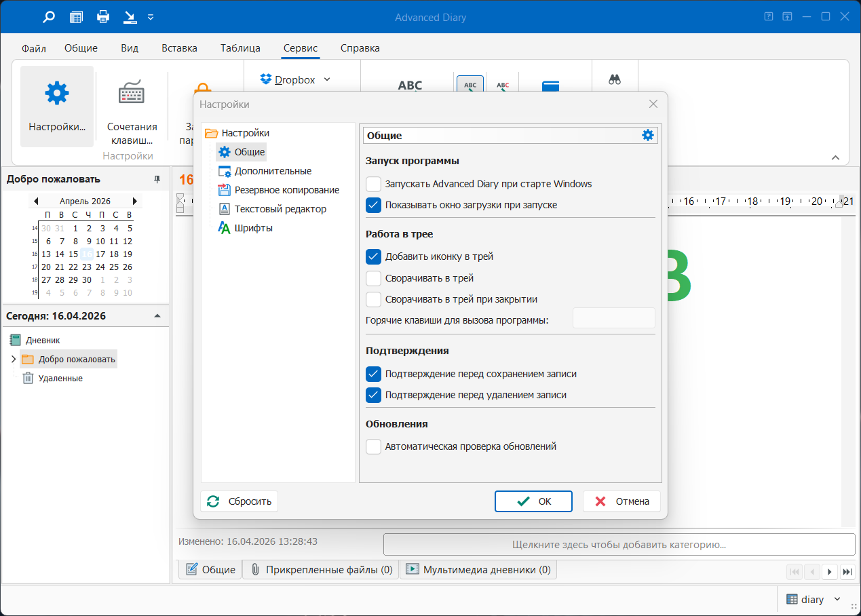Pin the Добро пожаловать panel
The image size is (861, 616).
tap(157, 179)
